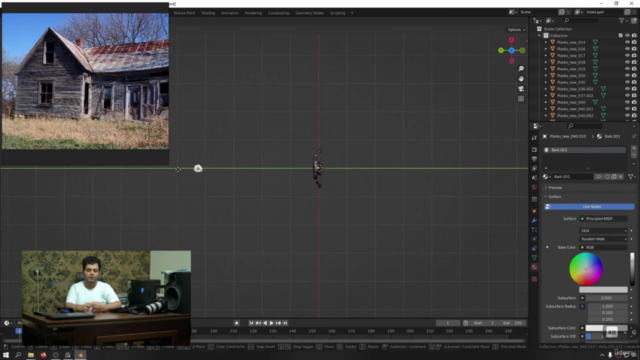Screen dimensions: 640x360
Task: Remove material slot with minus button
Action: 634,155
